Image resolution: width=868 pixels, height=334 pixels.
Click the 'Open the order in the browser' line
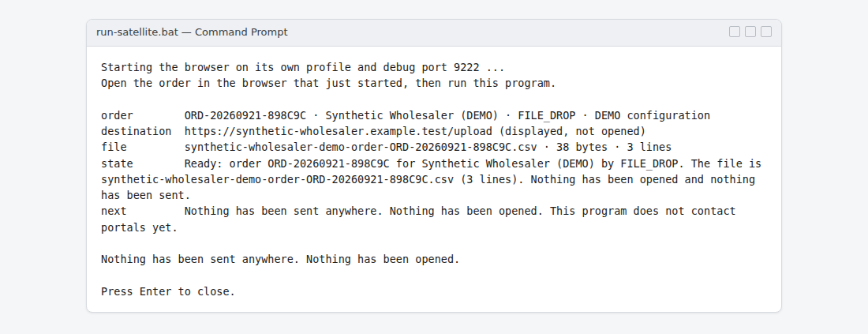328,84
